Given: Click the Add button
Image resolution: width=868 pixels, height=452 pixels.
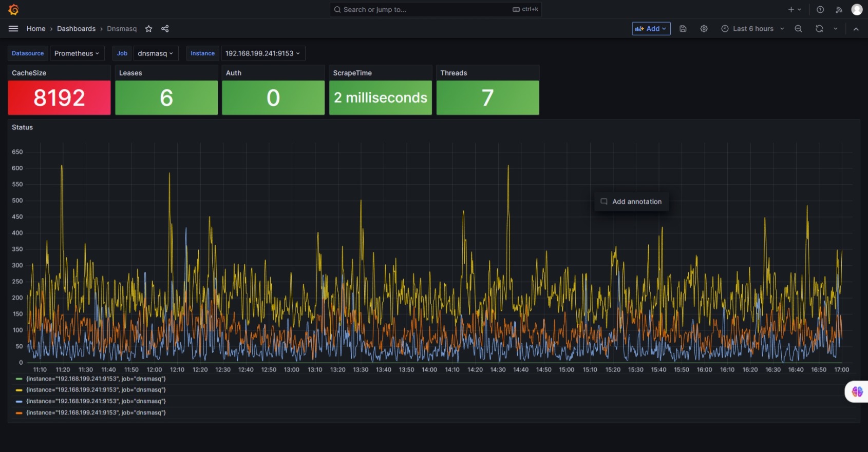Looking at the screenshot, I should click(650, 29).
